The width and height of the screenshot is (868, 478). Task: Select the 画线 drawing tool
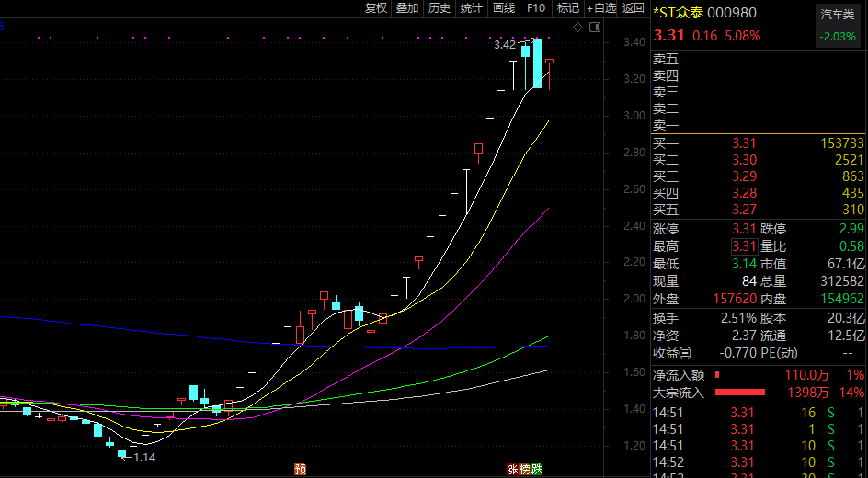click(x=504, y=8)
